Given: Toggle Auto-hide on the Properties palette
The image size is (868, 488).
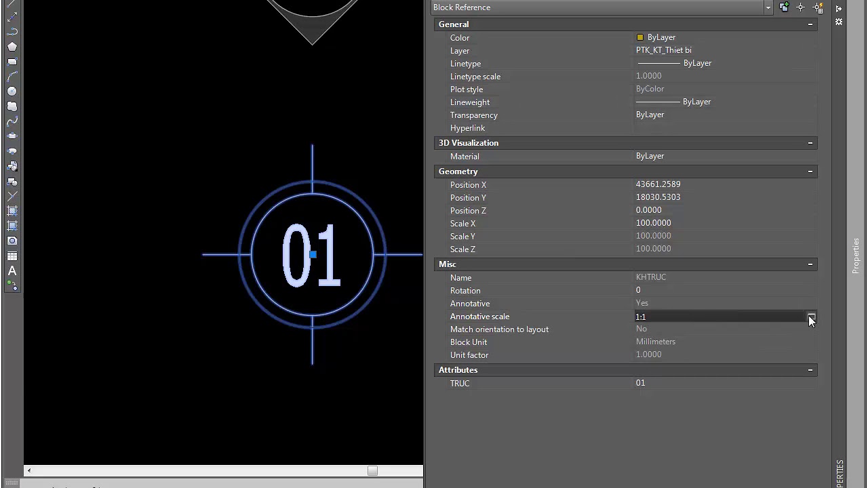Looking at the screenshot, I should (x=839, y=9).
